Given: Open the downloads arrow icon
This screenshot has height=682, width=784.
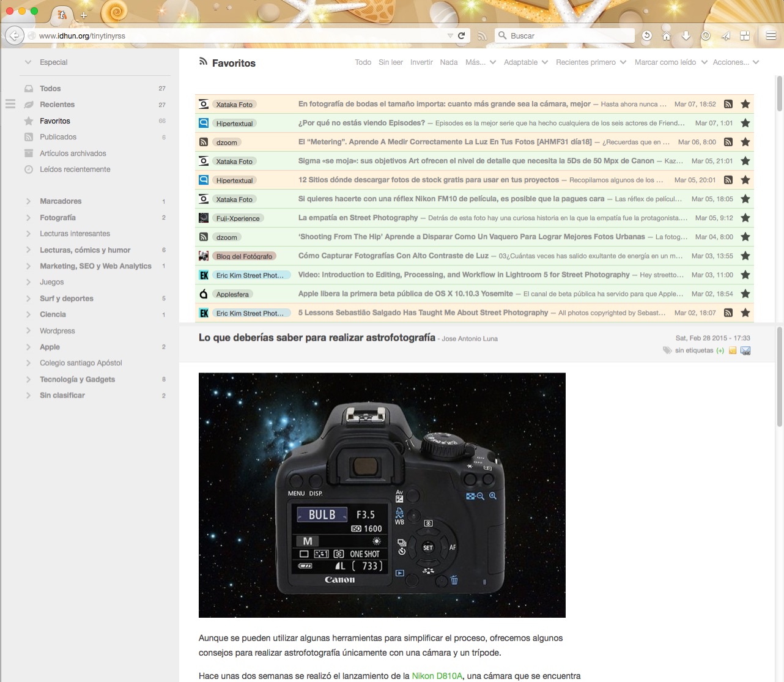Looking at the screenshot, I should 686,35.
